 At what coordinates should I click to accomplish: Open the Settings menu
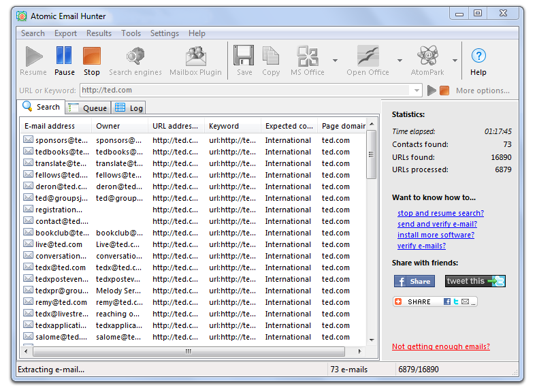[x=165, y=33]
